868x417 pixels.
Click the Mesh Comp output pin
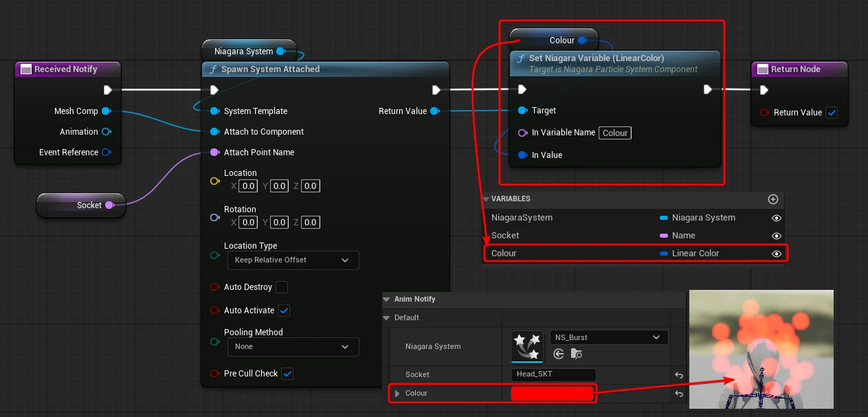106,111
